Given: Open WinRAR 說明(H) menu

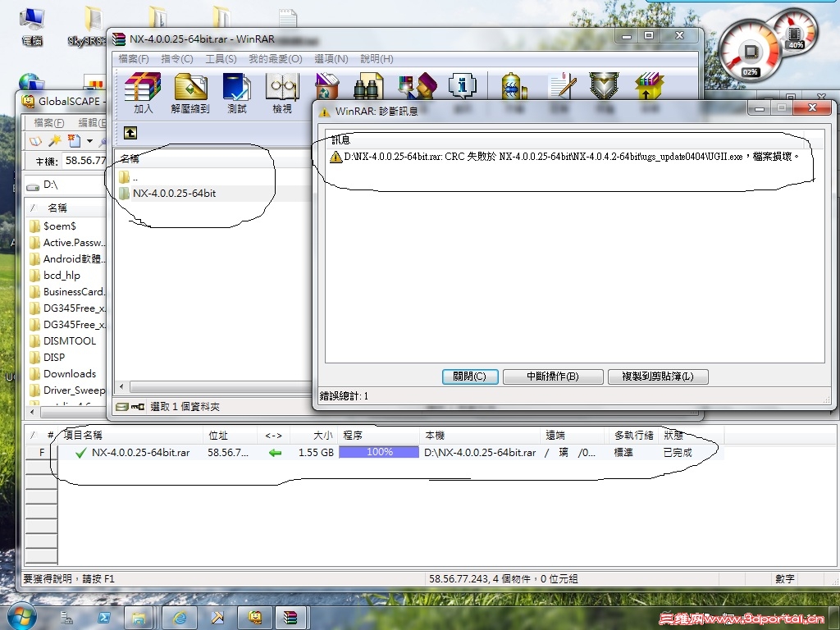Looking at the screenshot, I should (x=377, y=59).
